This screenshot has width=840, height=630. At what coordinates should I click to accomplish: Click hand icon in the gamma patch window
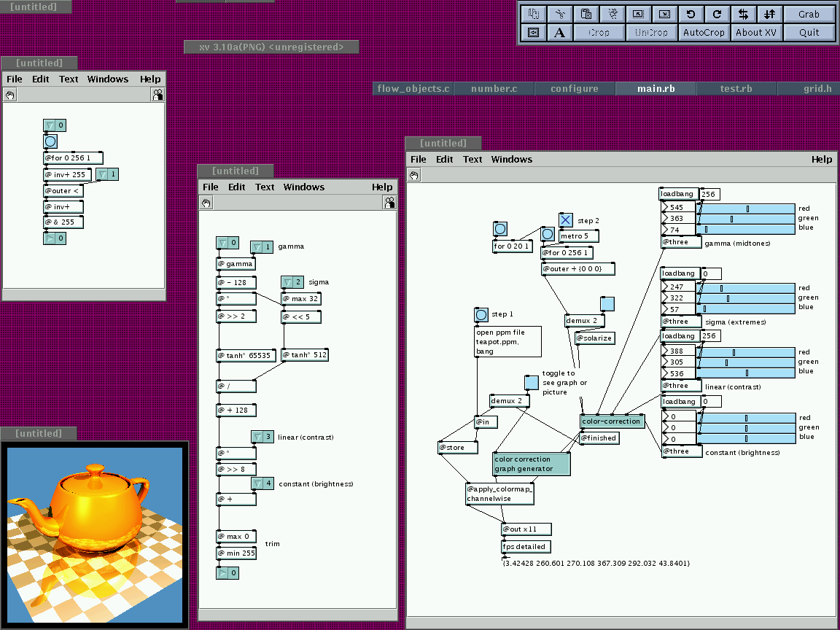(206, 203)
